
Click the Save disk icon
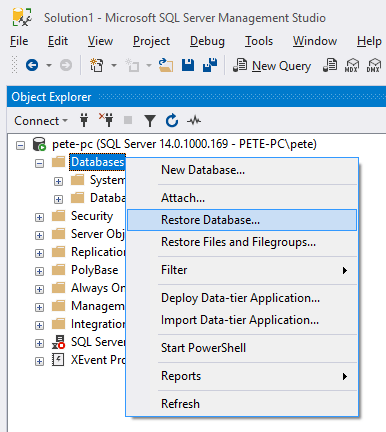click(x=188, y=65)
